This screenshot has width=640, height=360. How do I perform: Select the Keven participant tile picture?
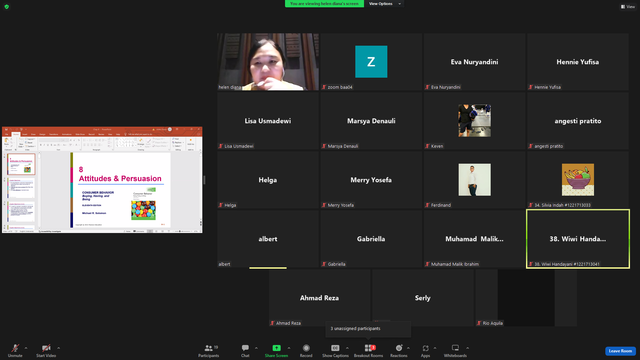click(474, 120)
